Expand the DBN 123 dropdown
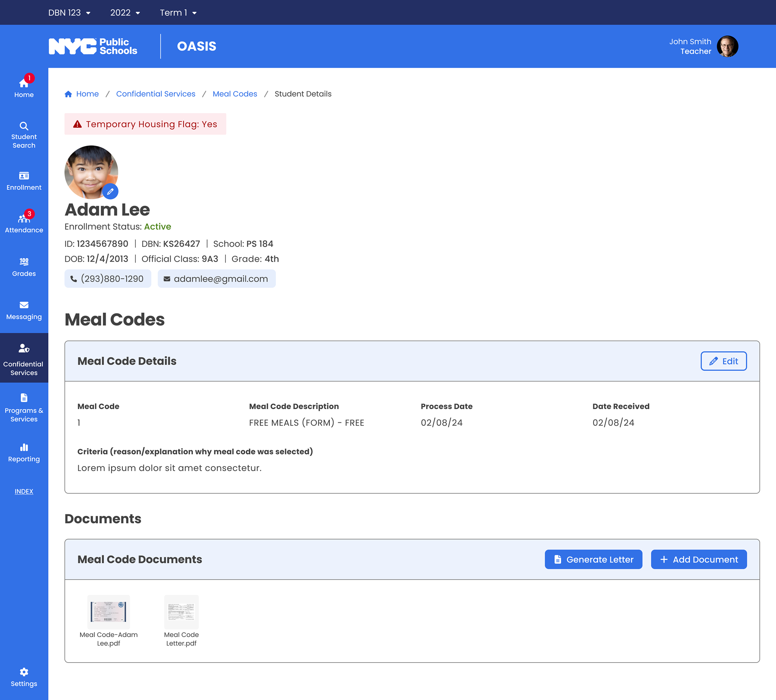The width and height of the screenshot is (776, 700). (69, 13)
